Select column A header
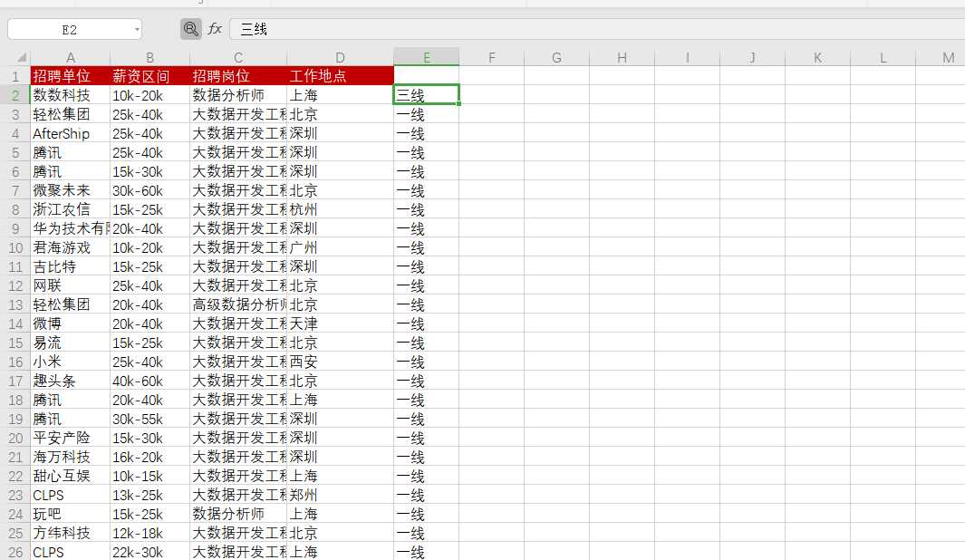 (x=71, y=57)
